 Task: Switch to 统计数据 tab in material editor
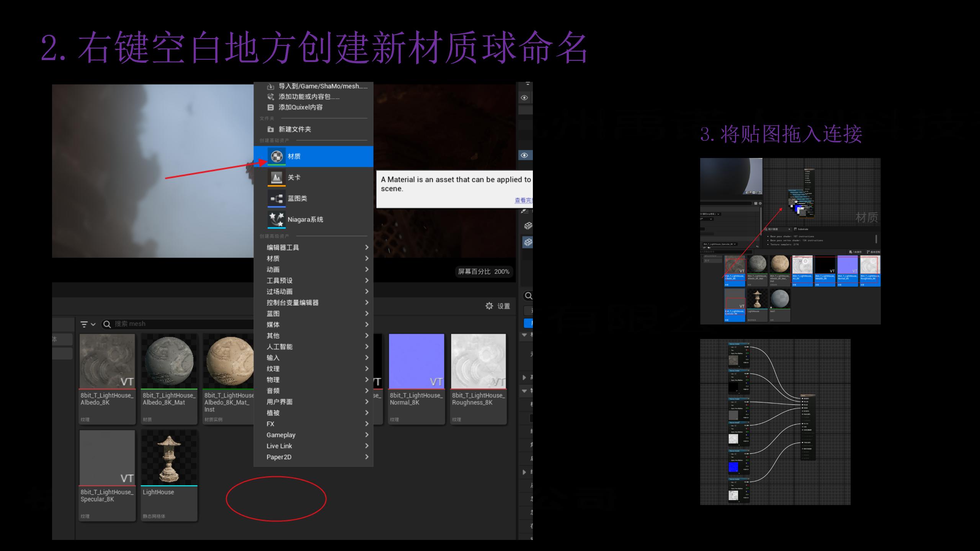773,229
